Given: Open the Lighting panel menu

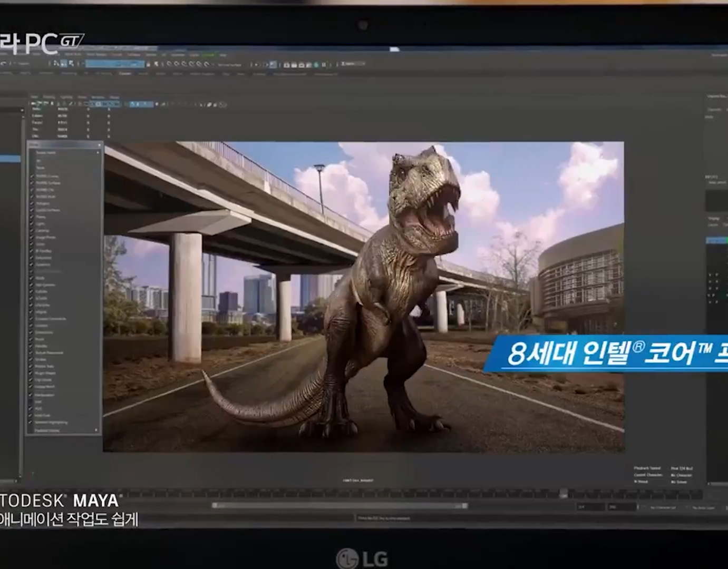Looking at the screenshot, I should (x=66, y=97).
